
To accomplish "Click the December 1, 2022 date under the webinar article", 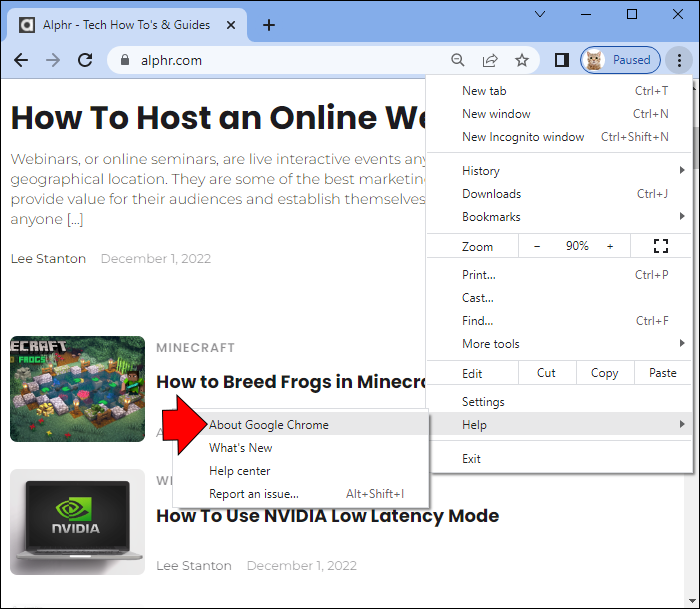I will (156, 259).
